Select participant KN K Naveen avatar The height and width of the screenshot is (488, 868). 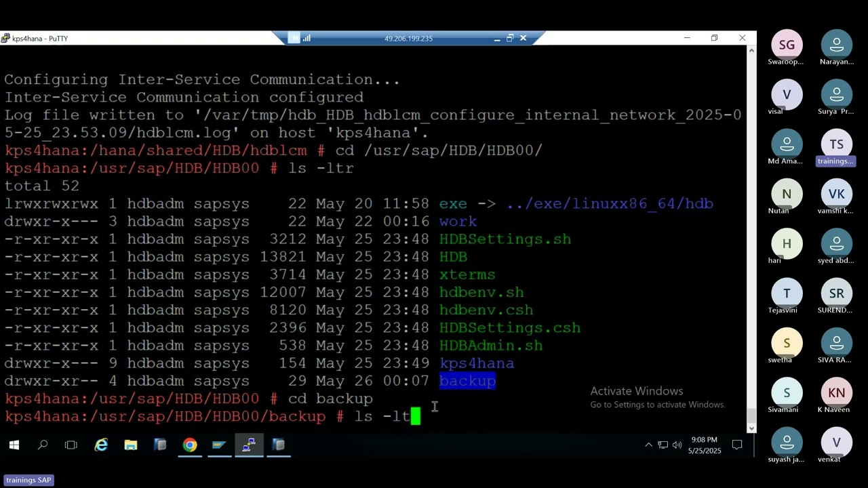point(836,392)
